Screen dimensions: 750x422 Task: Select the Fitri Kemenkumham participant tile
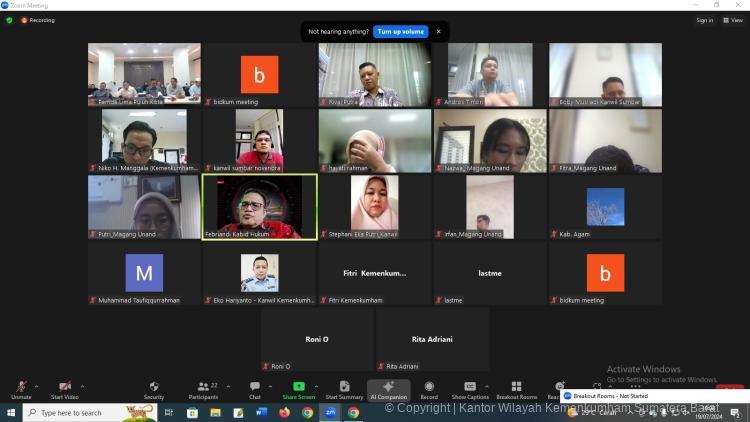[375, 273]
